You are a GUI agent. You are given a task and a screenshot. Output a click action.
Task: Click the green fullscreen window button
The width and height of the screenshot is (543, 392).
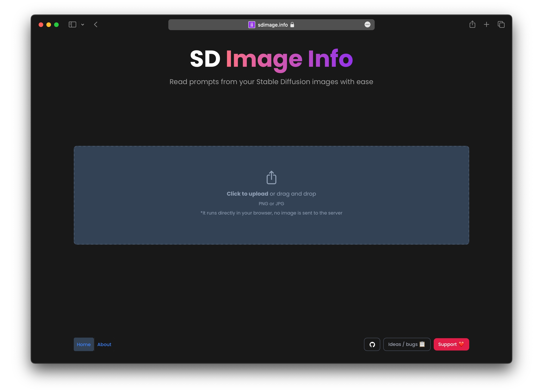[x=57, y=25]
